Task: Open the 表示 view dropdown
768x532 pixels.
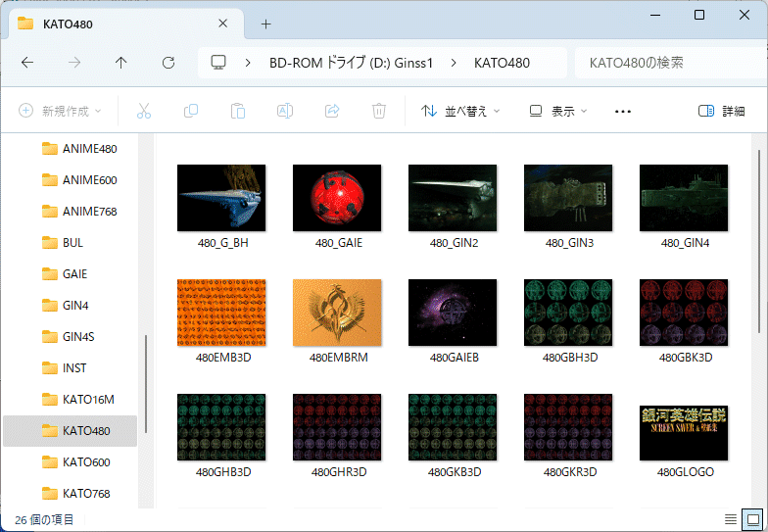Action: [x=558, y=112]
